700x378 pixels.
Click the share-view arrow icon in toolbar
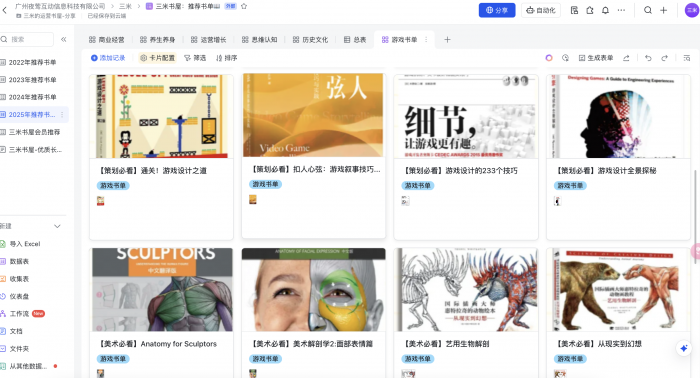[x=626, y=58]
